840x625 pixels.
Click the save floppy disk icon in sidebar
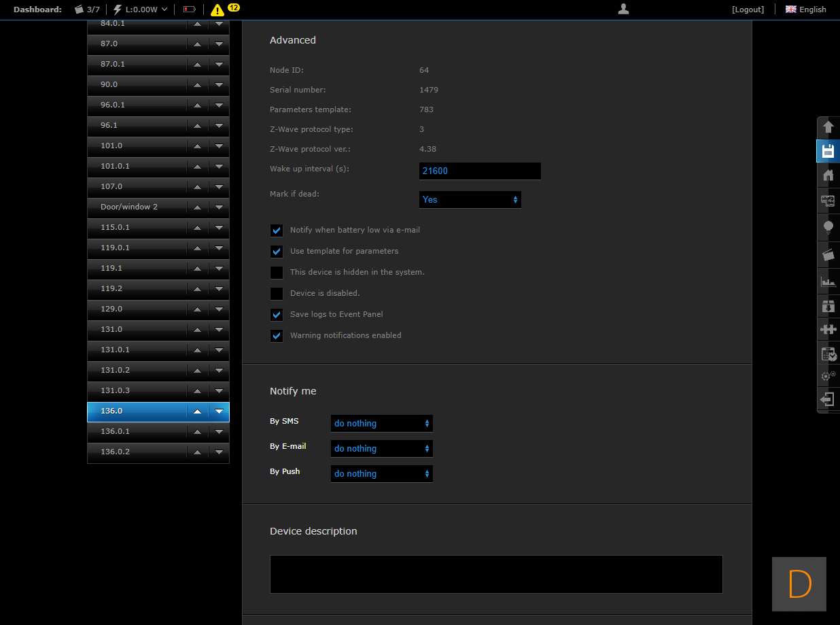[828, 151]
